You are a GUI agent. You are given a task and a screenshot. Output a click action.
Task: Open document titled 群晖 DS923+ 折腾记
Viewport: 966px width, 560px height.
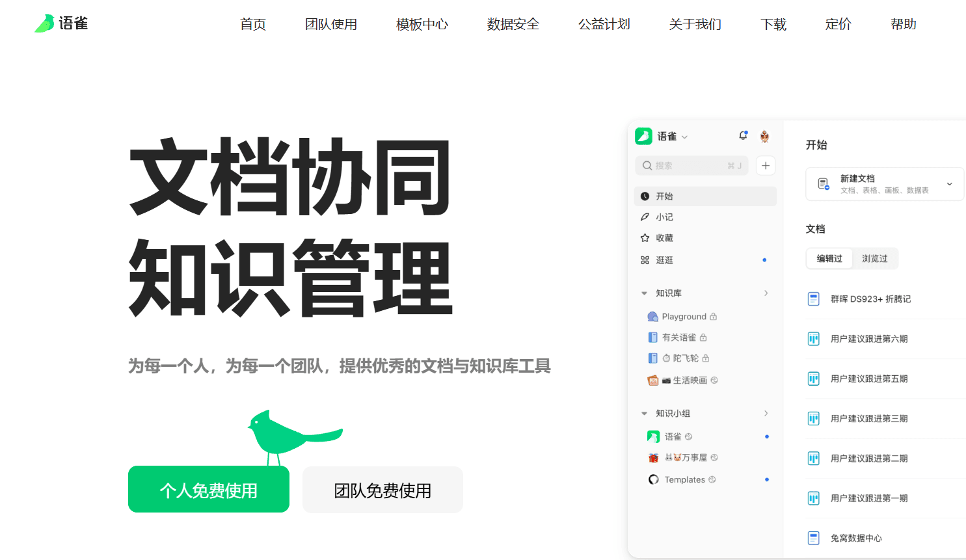pyautogui.click(x=870, y=299)
